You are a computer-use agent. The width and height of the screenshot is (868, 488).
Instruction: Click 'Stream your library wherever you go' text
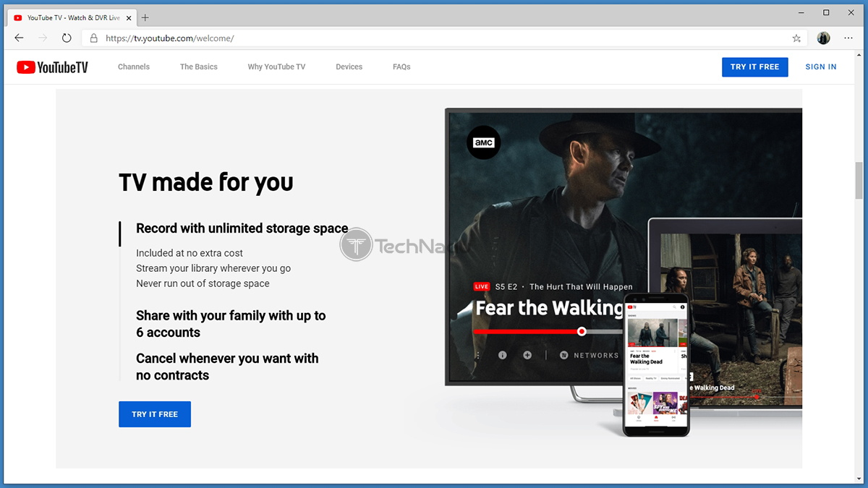pos(213,268)
